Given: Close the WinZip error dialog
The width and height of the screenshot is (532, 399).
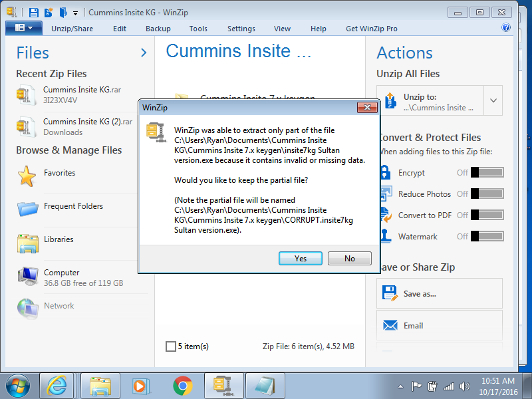Looking at the screenshot, I should click(x=367, y=108).
